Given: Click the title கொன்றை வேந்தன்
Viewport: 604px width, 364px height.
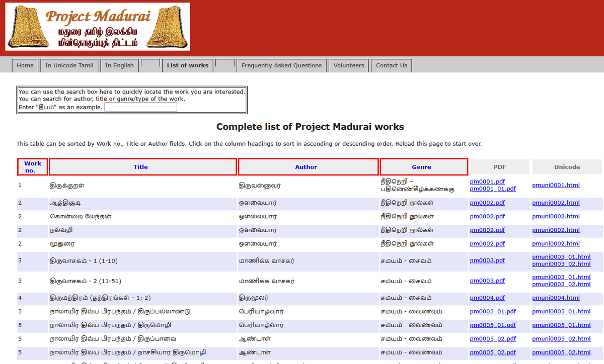Looking at the screenshot, I should [81, 216].
